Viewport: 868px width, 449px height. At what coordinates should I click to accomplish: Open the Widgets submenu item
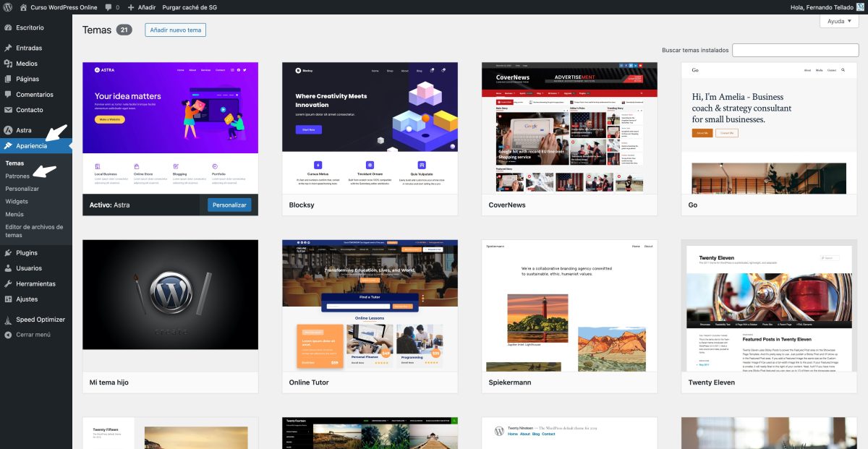[x=17, y=202]
